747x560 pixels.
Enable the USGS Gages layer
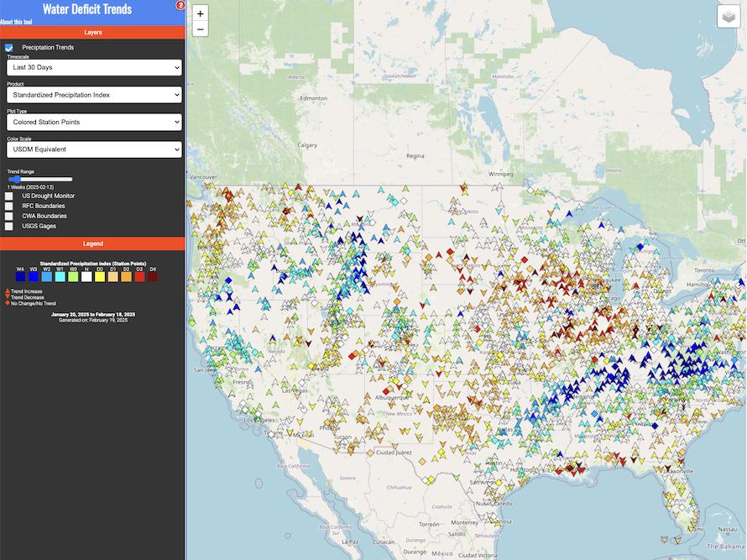point(8,226)
